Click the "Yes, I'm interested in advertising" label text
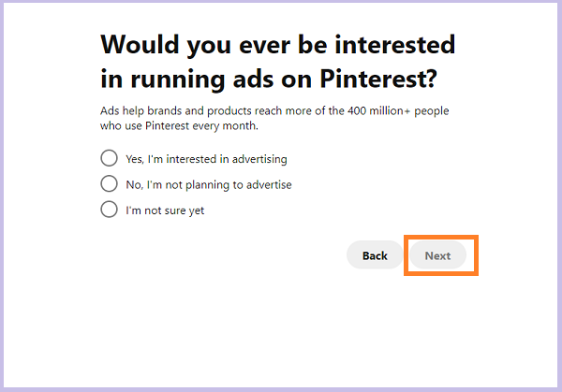 [x=206, y=159]
